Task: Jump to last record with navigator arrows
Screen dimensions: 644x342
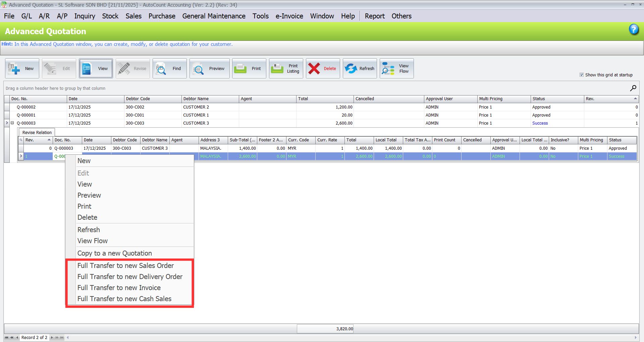Action: point(62,337)
